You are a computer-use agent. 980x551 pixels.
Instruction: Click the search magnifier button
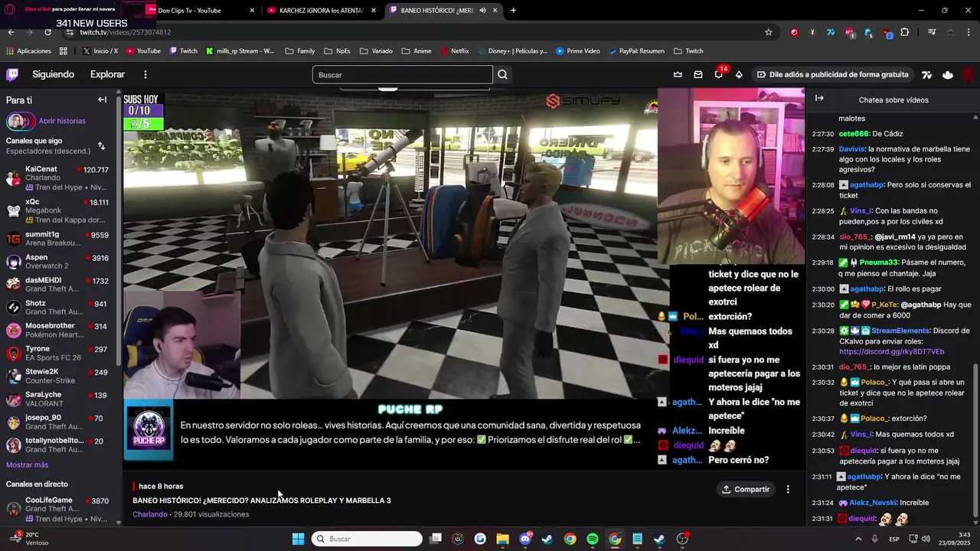pyautogui.click(x=502, y=74)
